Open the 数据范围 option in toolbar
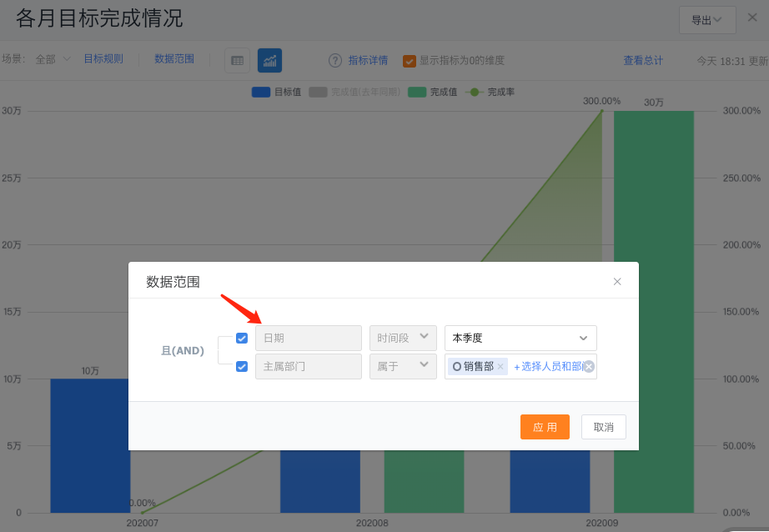Screen dimensions: 769x532 pyautogui.click(x=174, y=59)
